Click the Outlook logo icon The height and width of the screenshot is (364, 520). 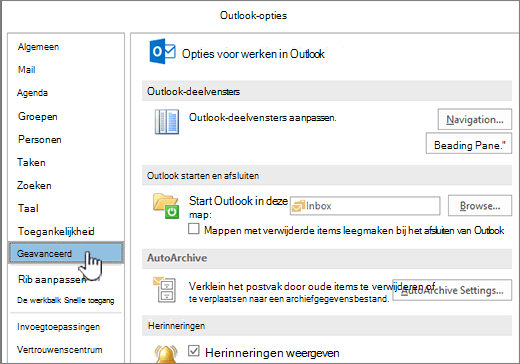(162, 51)
